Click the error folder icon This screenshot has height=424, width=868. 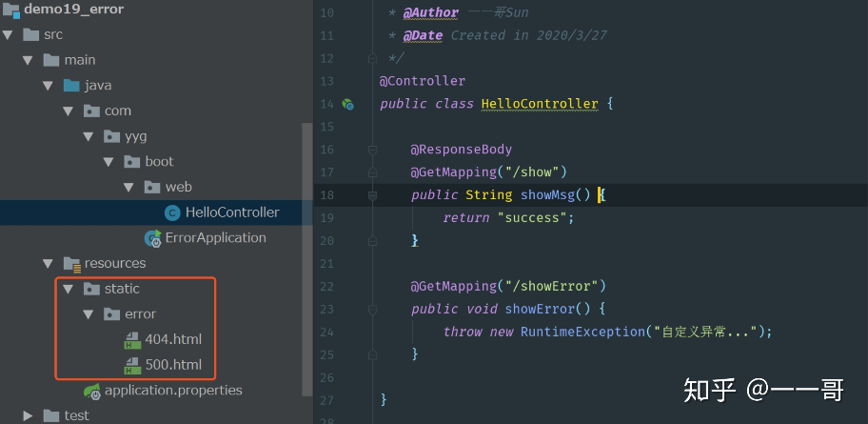click(111, 314)
